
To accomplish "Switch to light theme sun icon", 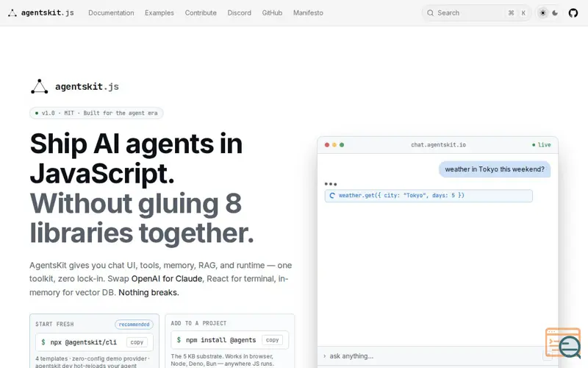I will tap(542, 13).
